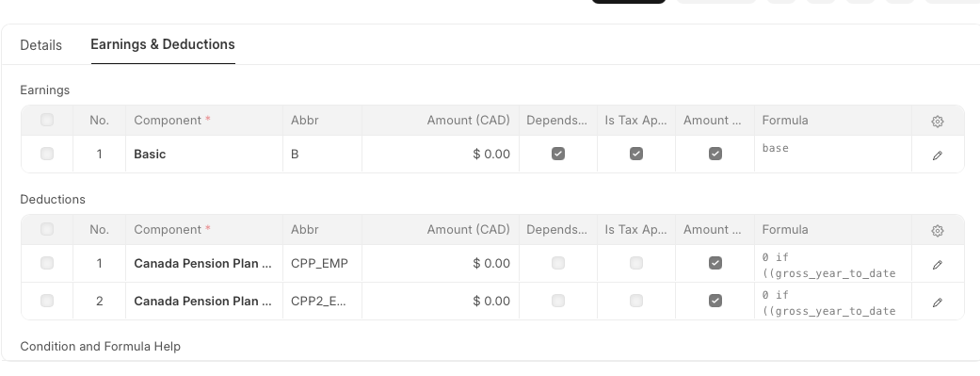Select the Basic row checkbox
Image resolution: width=980 pixels, height=376 pixels.
(47, 154)
